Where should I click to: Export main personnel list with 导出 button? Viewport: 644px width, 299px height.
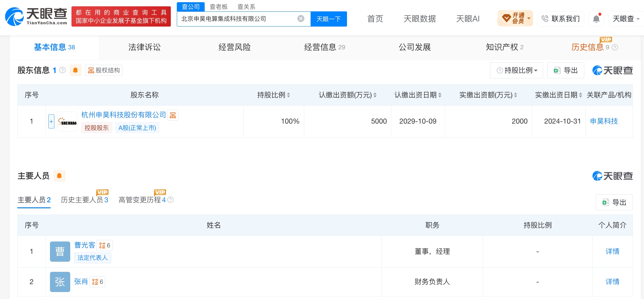(x=614, y=202)
